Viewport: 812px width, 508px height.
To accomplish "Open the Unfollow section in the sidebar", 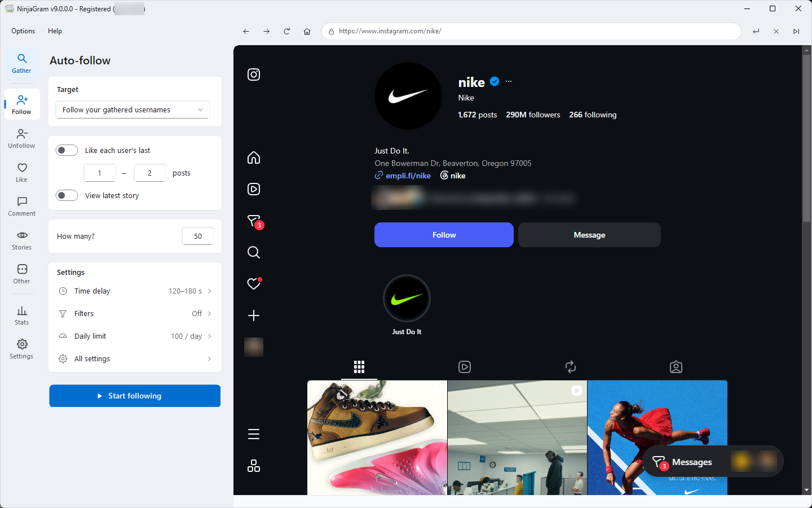I will point(21,139).
